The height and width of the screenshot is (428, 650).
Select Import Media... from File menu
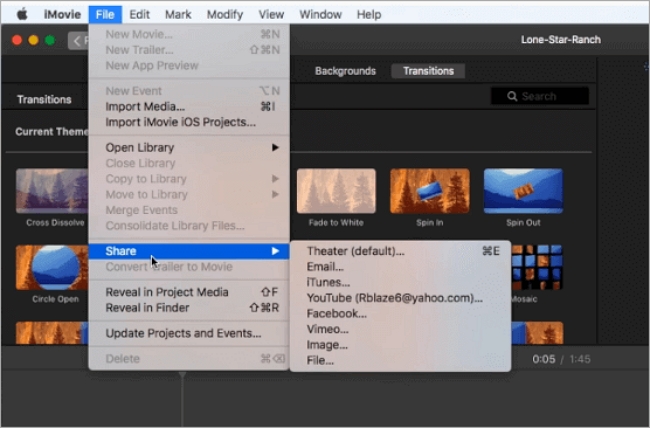pos(145,107)
